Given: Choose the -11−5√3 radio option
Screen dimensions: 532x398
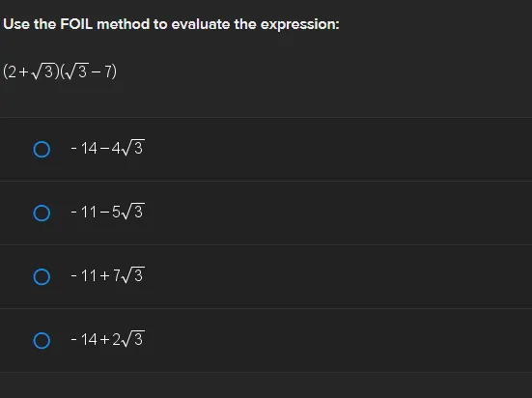Looking at the screenshot, I should tap(42, 213).
